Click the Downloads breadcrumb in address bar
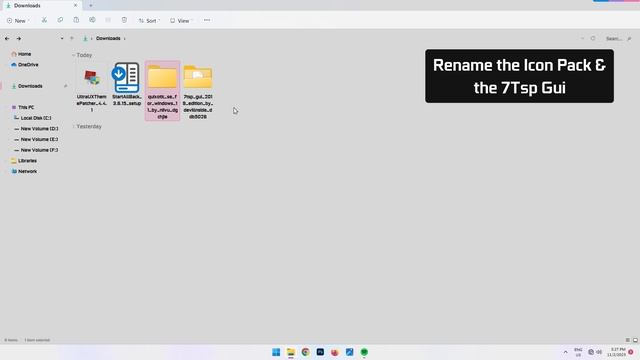640x360 pixels. 108,38
